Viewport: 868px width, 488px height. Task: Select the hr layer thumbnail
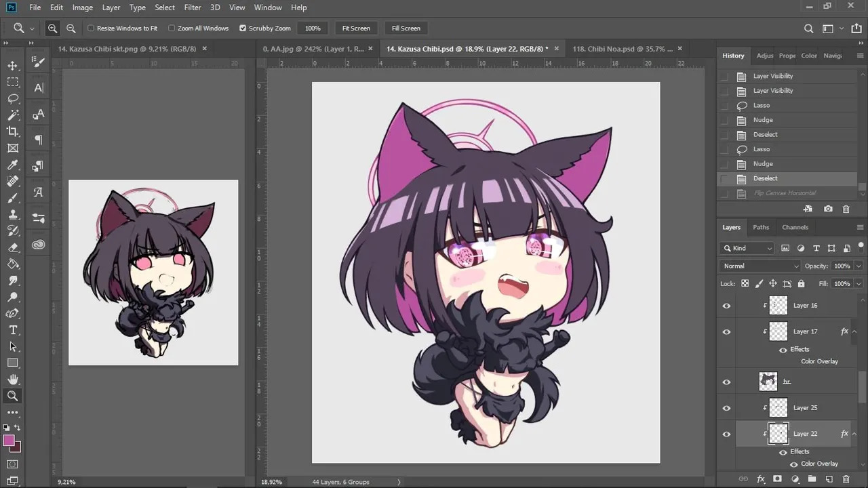point(768,382)
